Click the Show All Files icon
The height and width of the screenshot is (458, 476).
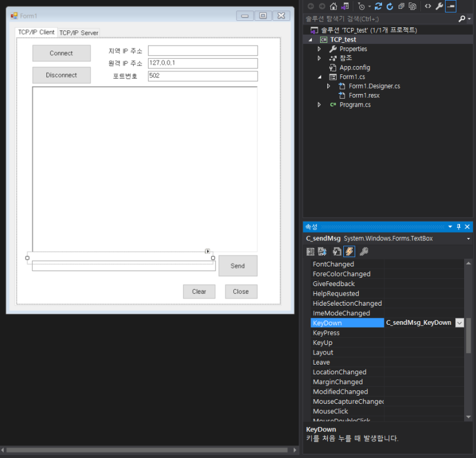click(x=412, y=7)
